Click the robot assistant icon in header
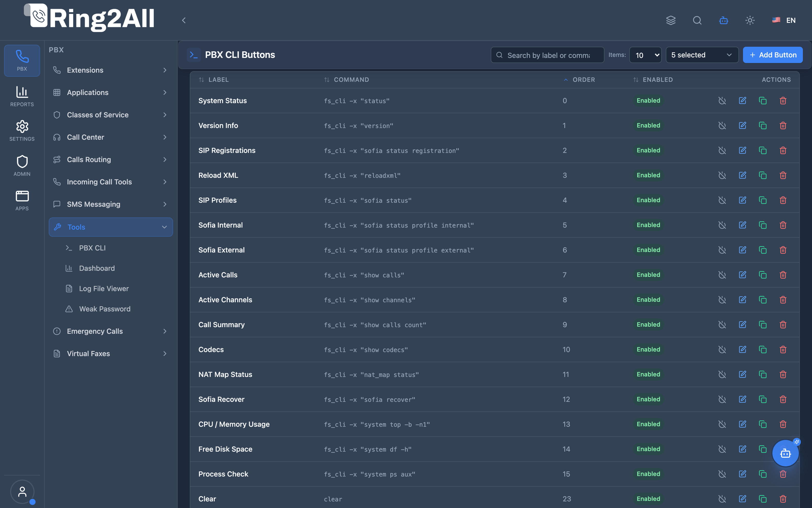The width and height of the screenshot is (812, 508). pyautogui.click(x=723, y=20)
